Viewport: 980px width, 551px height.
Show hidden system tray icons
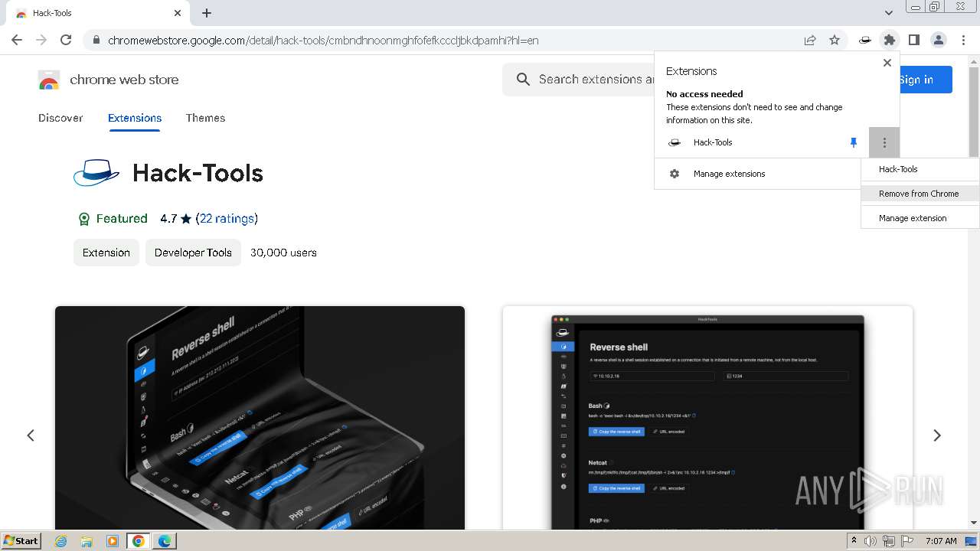pyautogui.click(x=854, y=541)
